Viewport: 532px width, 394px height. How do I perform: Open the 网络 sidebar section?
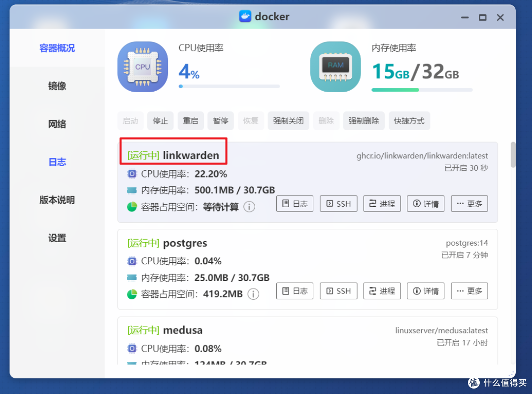[x=57, y=124]
